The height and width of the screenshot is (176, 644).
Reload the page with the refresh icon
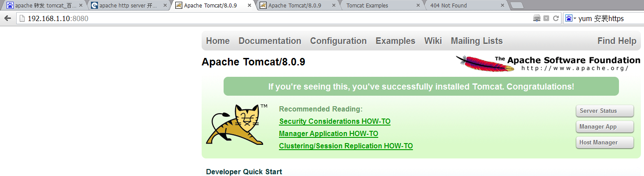tap(556, 18)
